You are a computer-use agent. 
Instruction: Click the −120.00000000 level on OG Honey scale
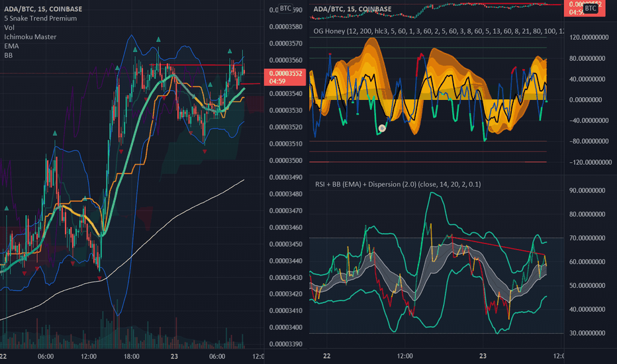(x=591, y=162)
